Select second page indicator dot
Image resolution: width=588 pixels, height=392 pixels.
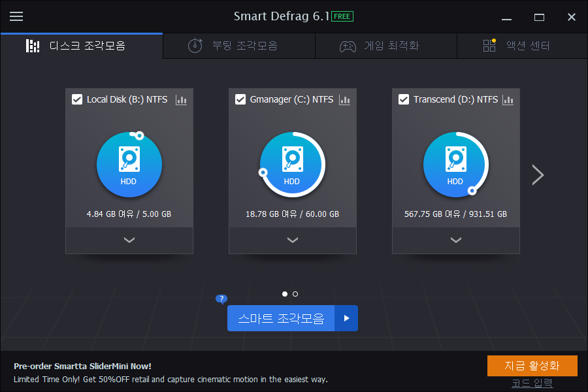coord(295,294)
